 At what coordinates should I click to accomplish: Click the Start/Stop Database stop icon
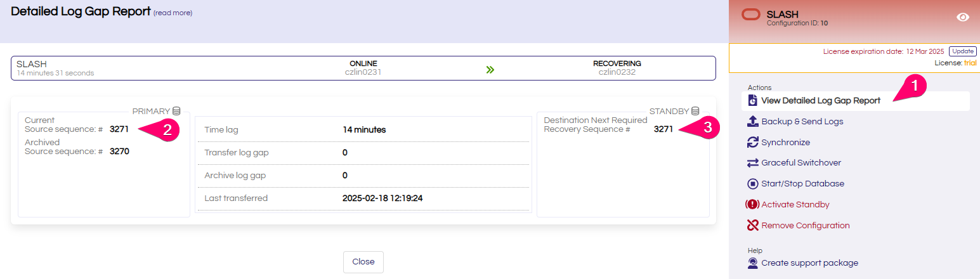pyautogui.click(x=753, y=184)
